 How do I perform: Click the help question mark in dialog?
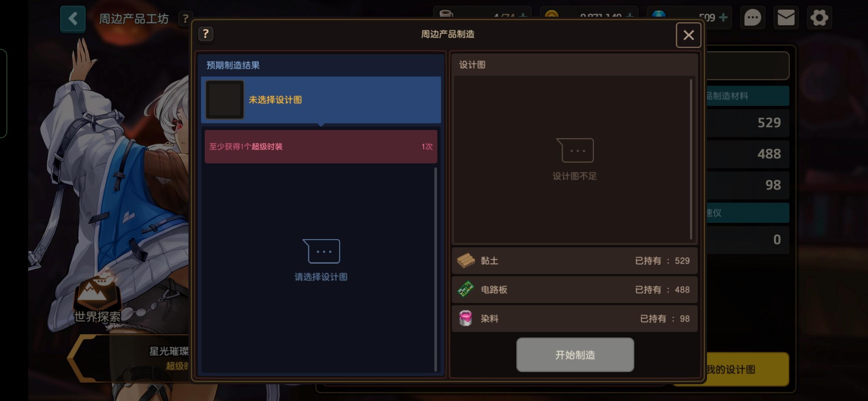coord(206,34)
